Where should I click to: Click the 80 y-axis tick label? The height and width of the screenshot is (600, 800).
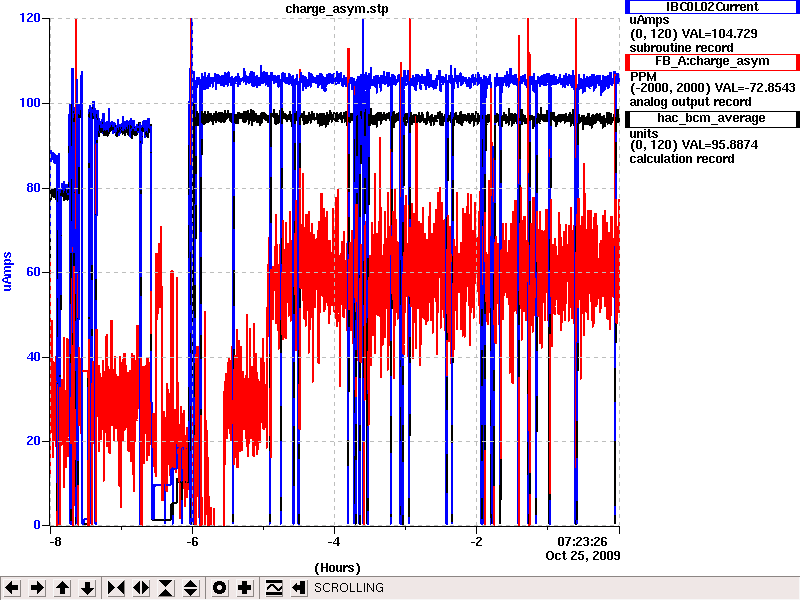[33, 187]
